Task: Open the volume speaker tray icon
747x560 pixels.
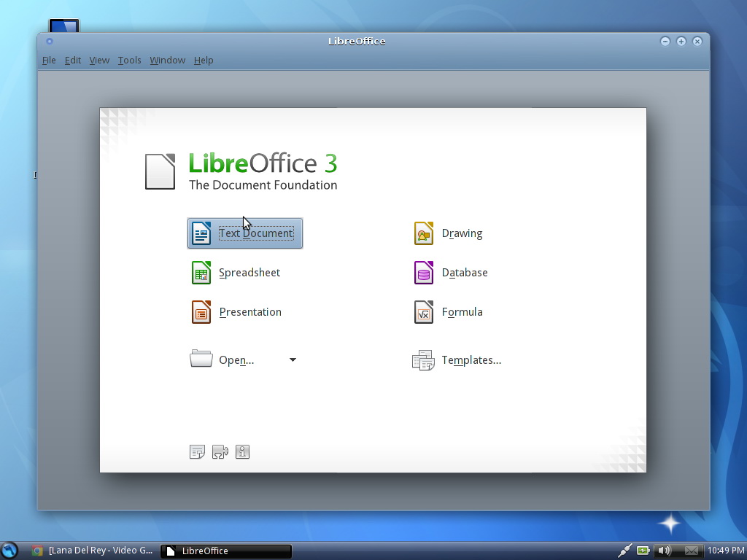Action: point(664,551)
